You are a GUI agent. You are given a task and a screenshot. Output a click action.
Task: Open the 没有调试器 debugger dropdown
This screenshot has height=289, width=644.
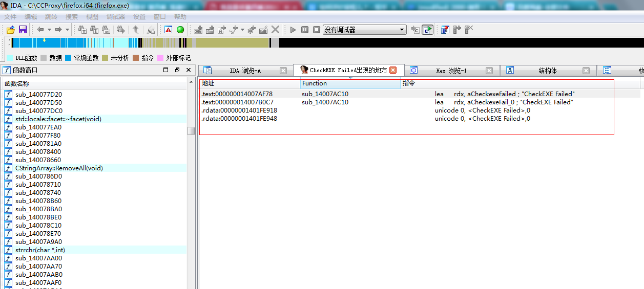point(402,30)
